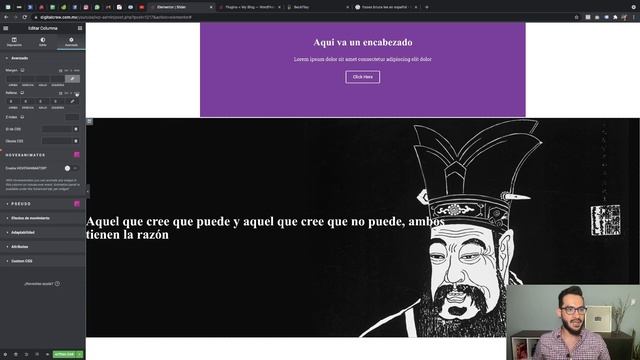
Task: Open the browser three-dot menu
Action: pos(634,17)
